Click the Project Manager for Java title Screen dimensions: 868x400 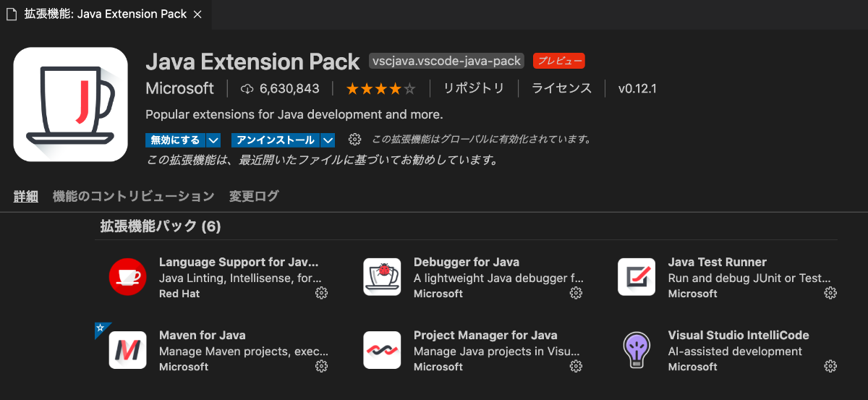(485, 335)
